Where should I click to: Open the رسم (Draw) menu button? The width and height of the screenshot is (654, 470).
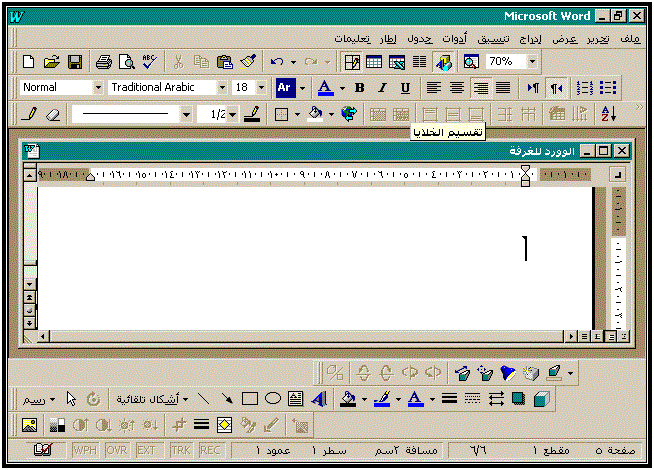point(38,399)
